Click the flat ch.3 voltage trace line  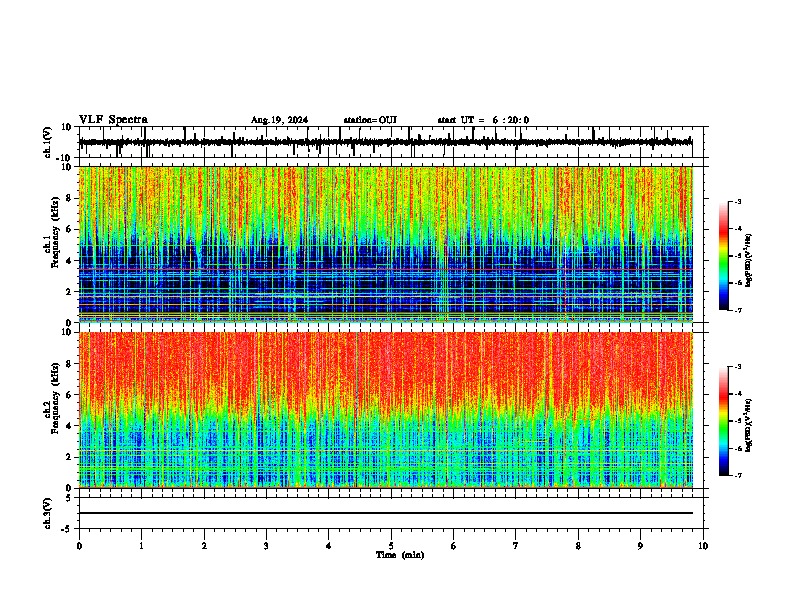point(385,513)
